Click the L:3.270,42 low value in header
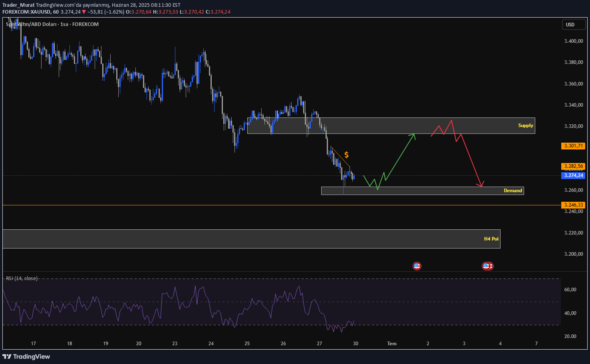This screenshot has width=590, height=364. point(192,12)
